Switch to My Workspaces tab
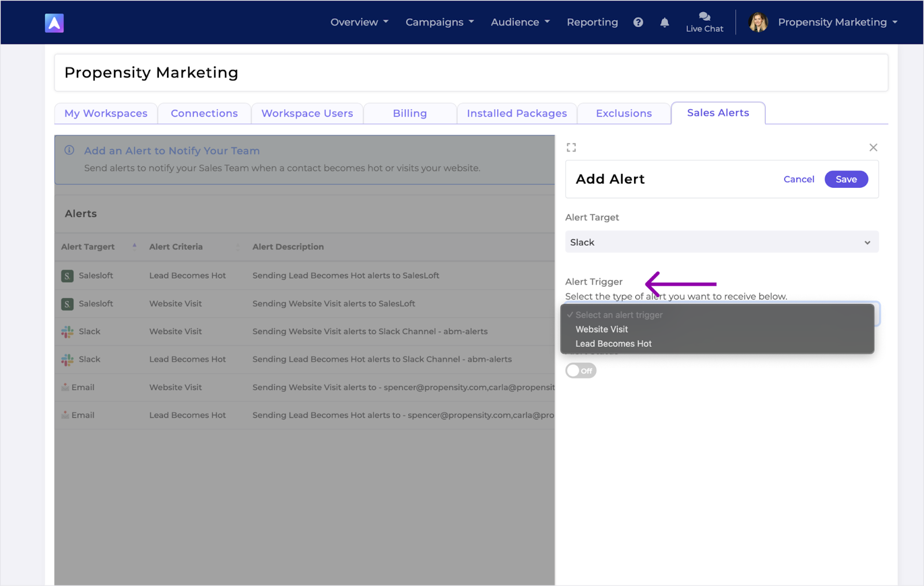This screenshot has width=924, height=586. point(106,113)
